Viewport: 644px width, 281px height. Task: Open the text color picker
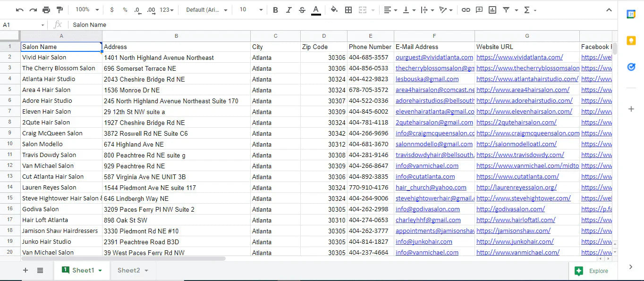pos(316,10)
